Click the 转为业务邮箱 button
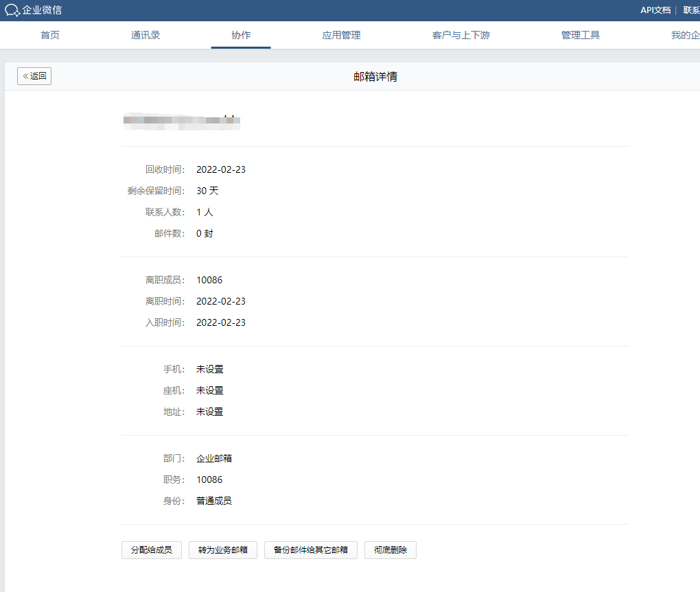 pos(223,550)
